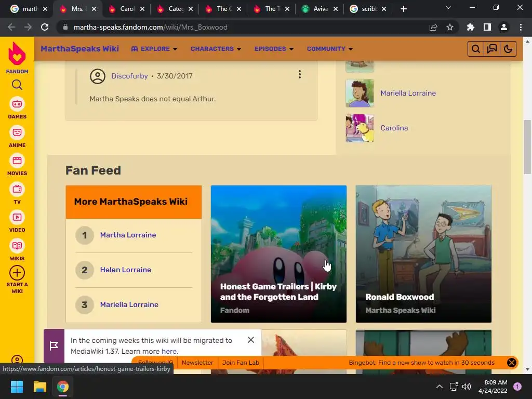Click the purple flag notification icon
The width and height of the screenshot is (532, 399).
tap(54, 345)
